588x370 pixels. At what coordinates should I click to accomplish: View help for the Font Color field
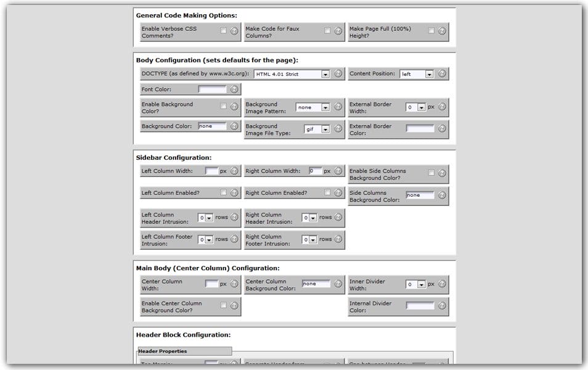(232, 89)
